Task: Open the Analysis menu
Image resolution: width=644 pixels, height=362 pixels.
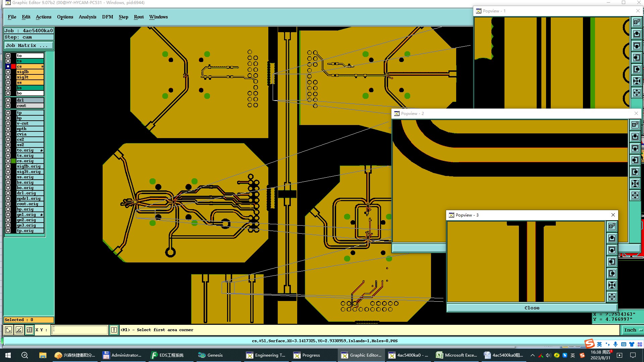Action: pyautogui.click(x=87, y=17)
